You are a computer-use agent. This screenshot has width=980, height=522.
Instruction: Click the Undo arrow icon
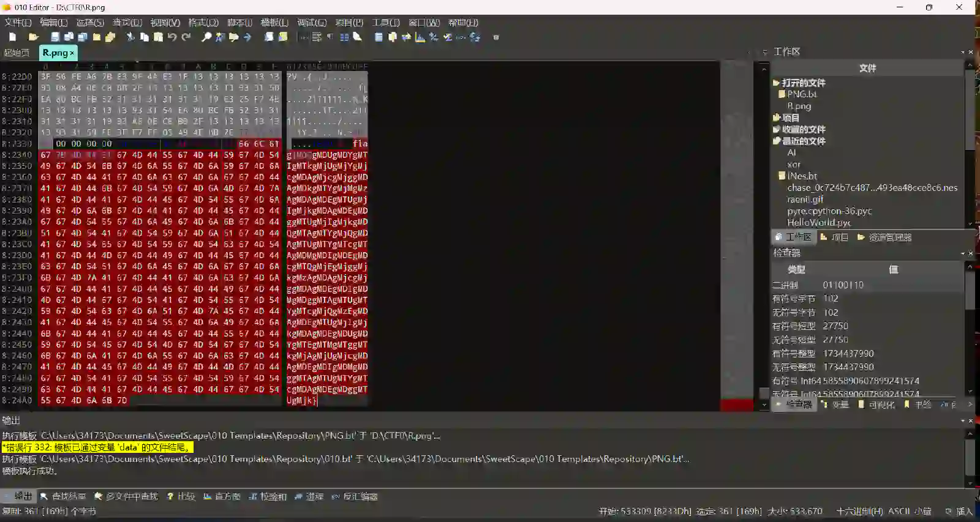click(172, 37)
